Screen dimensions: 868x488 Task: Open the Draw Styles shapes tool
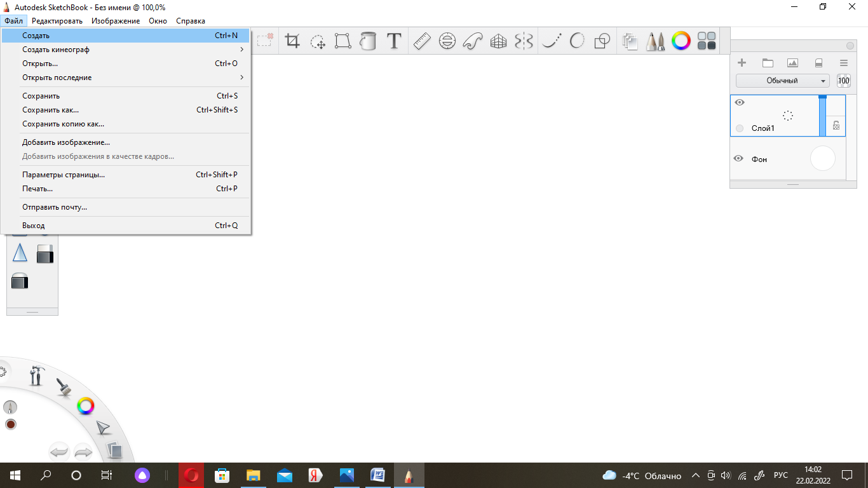point(602,41)
